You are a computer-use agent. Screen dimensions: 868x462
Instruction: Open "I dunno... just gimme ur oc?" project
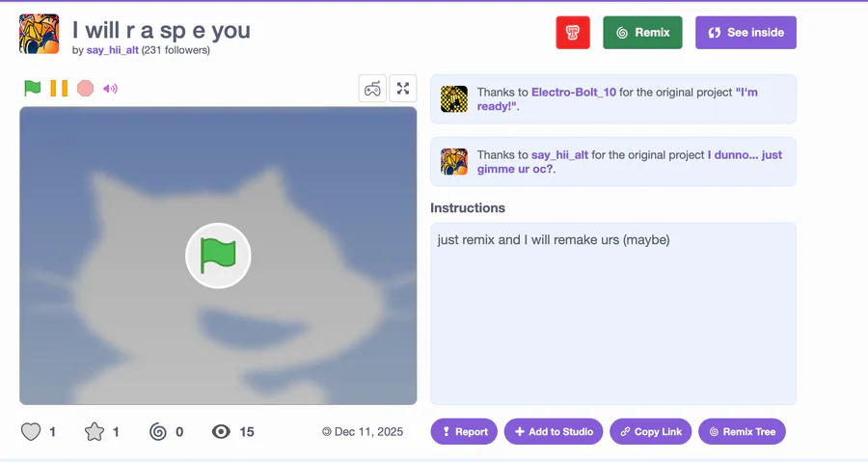coord(630,162)
